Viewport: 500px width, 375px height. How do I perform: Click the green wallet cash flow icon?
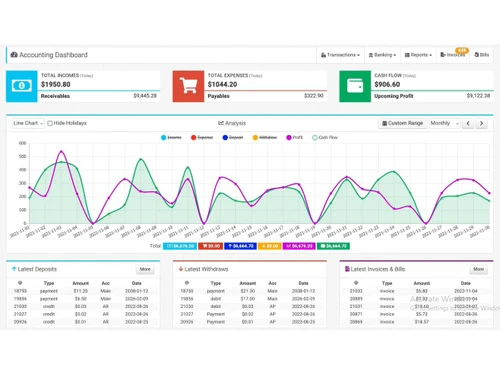pyautogui.click(x=355, y=86)
